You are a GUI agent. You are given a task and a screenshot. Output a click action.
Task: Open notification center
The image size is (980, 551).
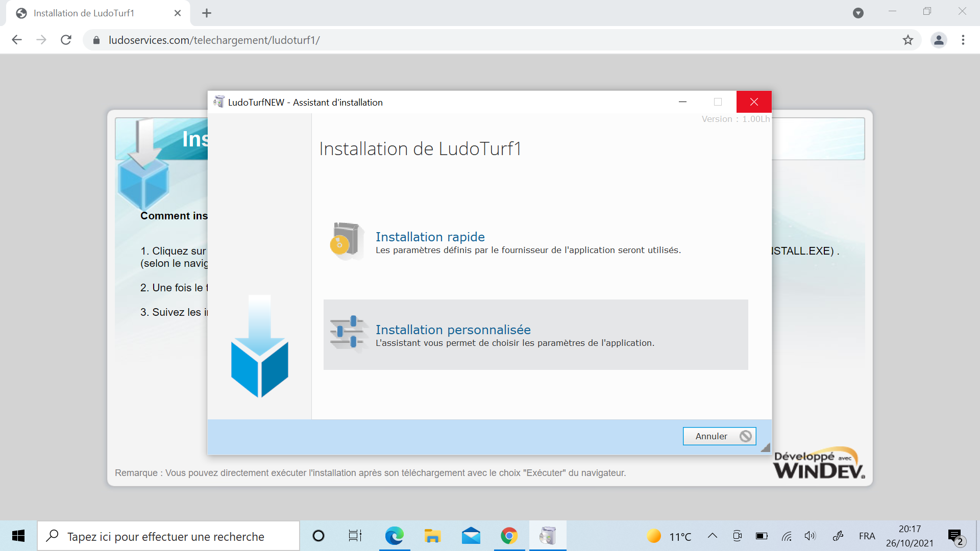957,537
